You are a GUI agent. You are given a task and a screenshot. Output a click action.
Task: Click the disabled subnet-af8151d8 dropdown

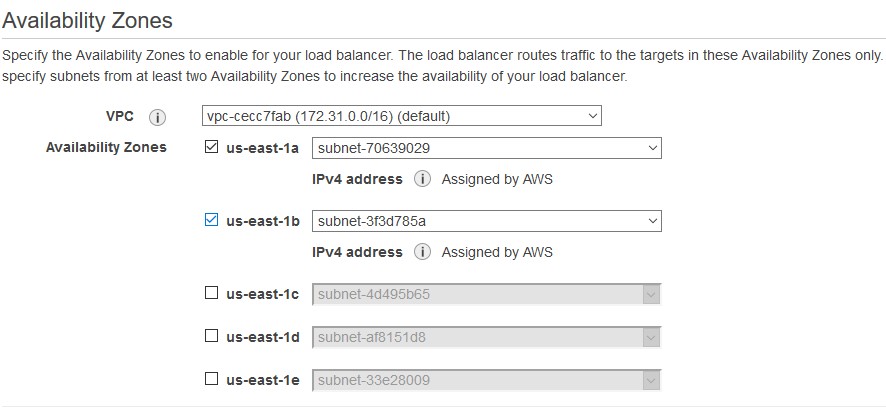coord(487,338)
